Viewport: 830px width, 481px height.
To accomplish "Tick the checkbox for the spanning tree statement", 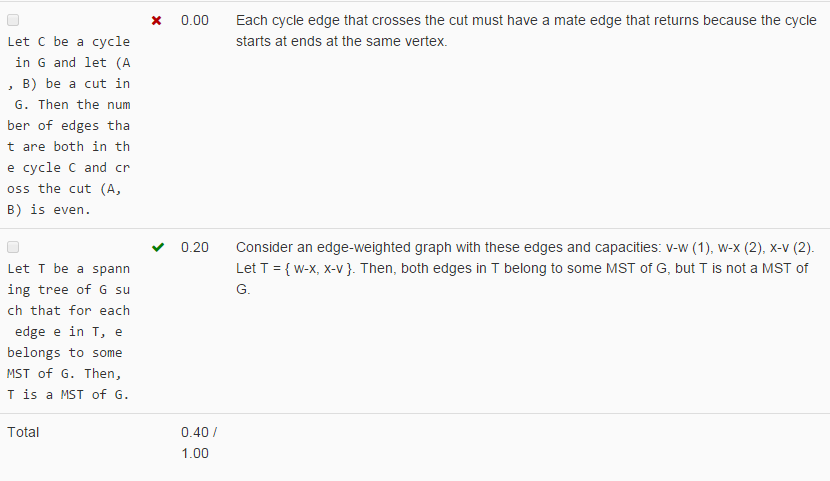I will tap(13, 247).
